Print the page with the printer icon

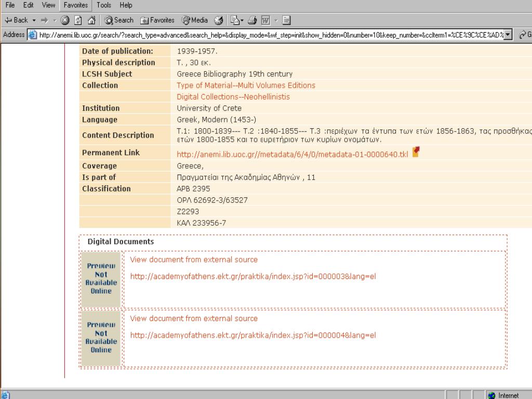coord(252,20)
